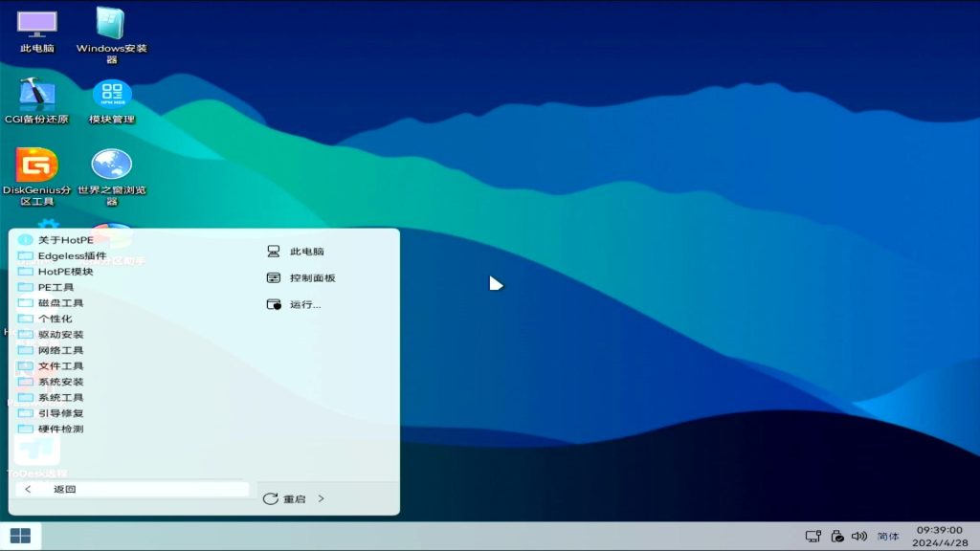
Task: Expand power options arrow next to 重启
Action: pos(321,498)
